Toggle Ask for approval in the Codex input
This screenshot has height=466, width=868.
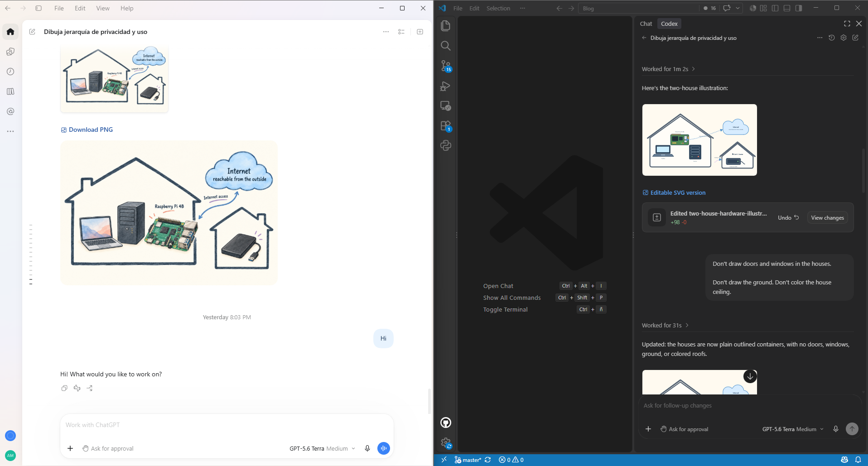[684, 429]
